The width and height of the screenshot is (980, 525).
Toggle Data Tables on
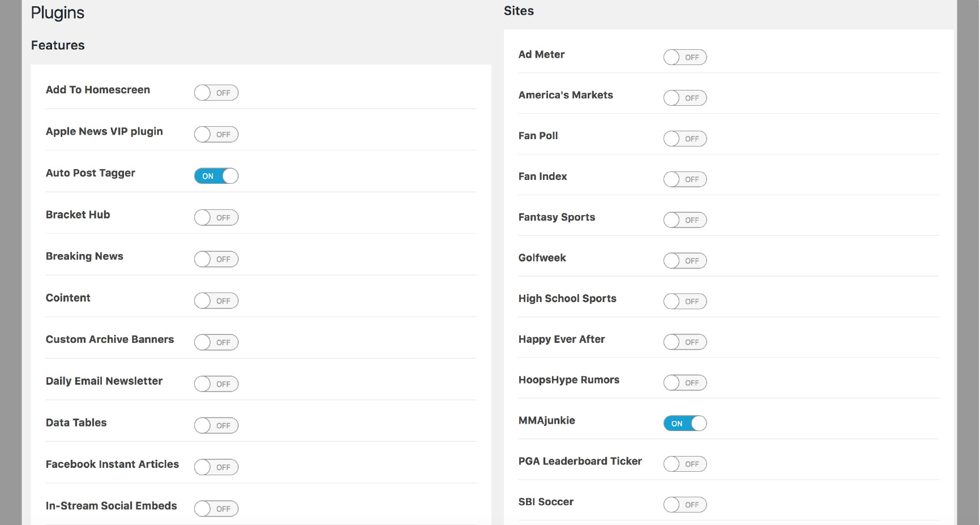click(216, 425)
